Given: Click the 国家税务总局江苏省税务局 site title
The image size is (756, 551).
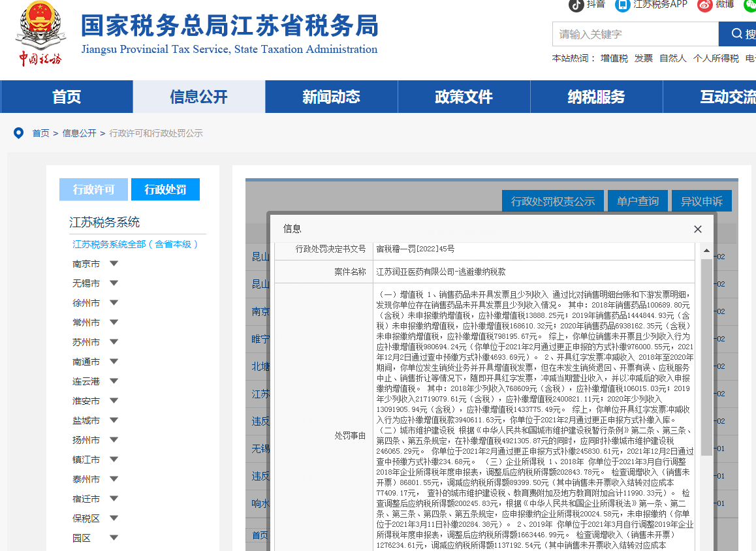Looking at the screenshot, I should [230, 25].
